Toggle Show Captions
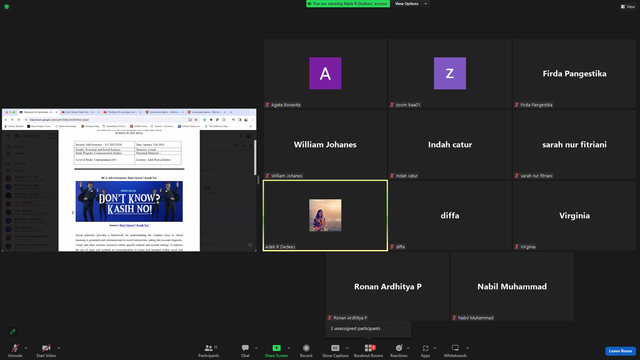640x360 pixels. click(335, 350)
